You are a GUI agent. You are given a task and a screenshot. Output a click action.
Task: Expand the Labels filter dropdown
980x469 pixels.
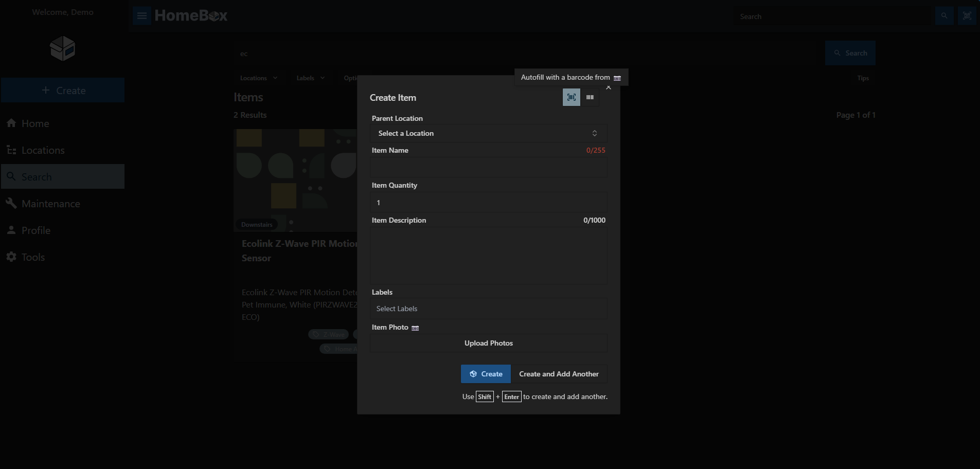click(x=310, y=78)
